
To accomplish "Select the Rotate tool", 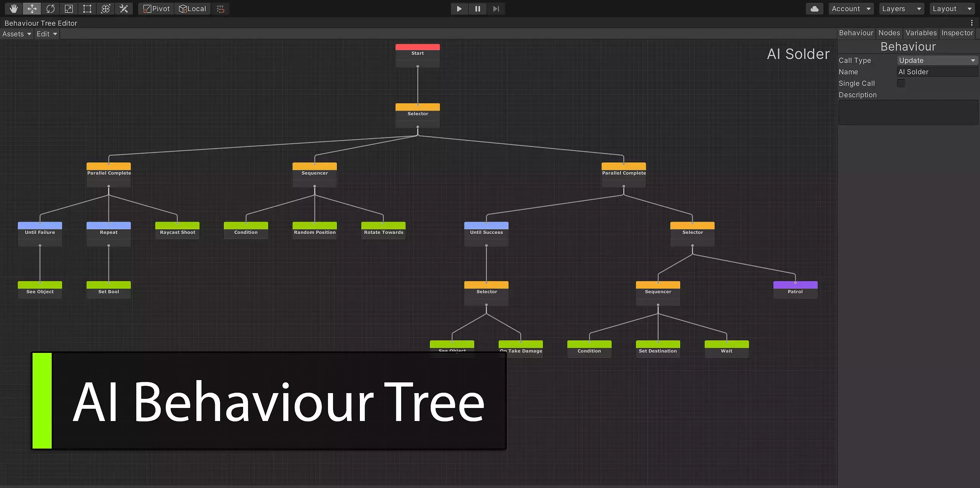I will (51, 8).
